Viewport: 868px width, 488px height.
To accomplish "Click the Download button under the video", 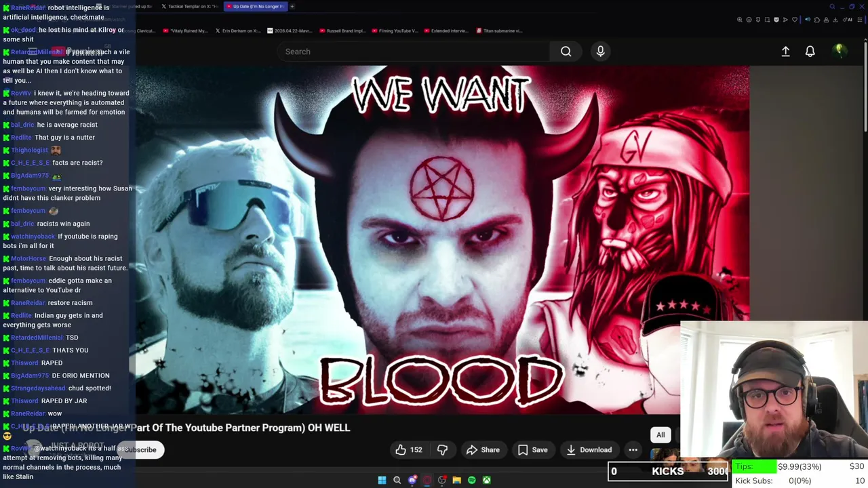I will (589, 449).
